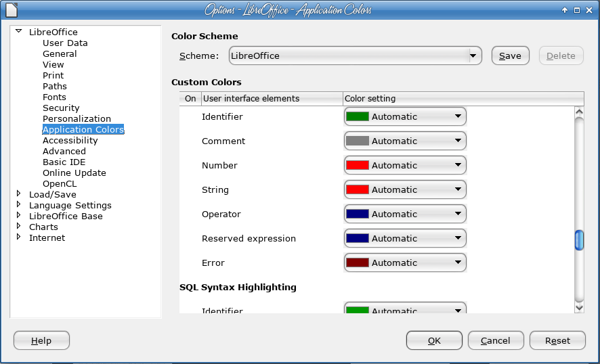600x364 pixels.
Task: Close the Options dialog window
Action: coord(589,10)
